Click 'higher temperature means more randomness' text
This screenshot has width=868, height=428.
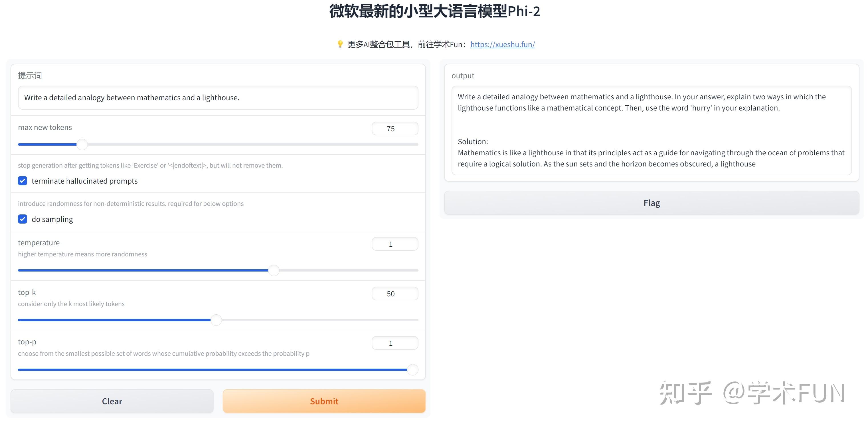tap(82, 254)
